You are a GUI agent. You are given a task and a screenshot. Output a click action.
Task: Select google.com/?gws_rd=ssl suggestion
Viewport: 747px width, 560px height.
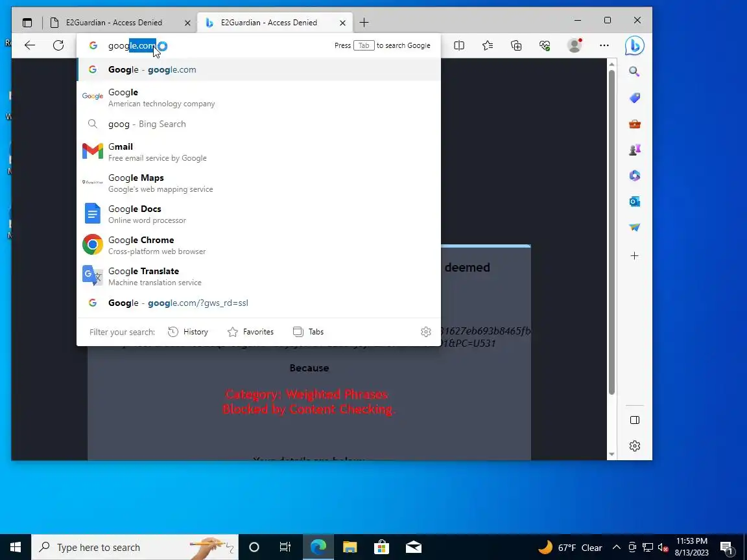(x=259, y=303)
